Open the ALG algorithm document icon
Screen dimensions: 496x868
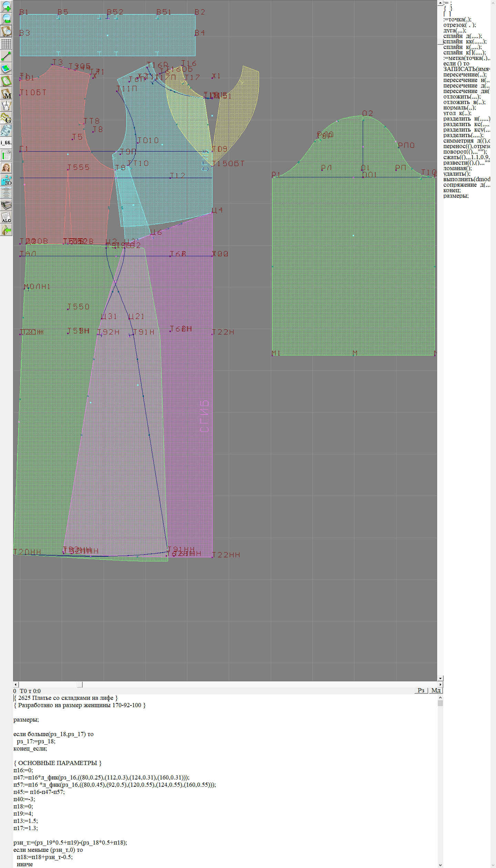pos(6,218)
